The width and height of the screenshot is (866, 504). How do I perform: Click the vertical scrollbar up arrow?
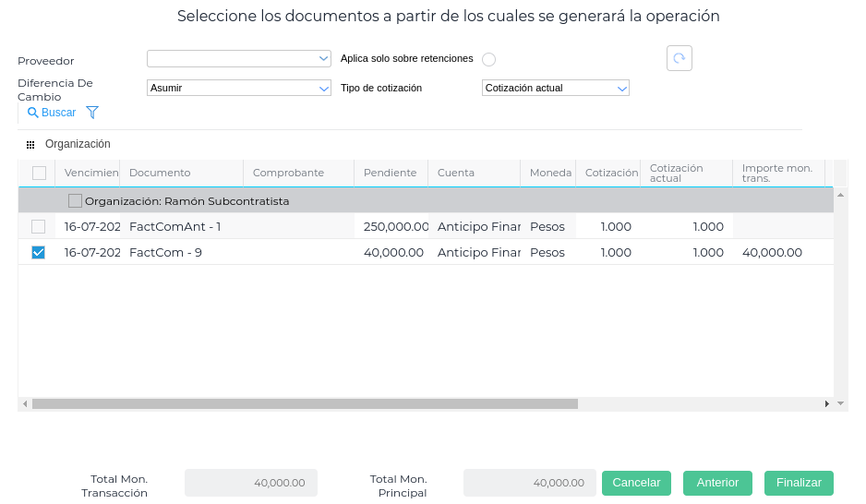pyautogui.click(x=840, y=195)
